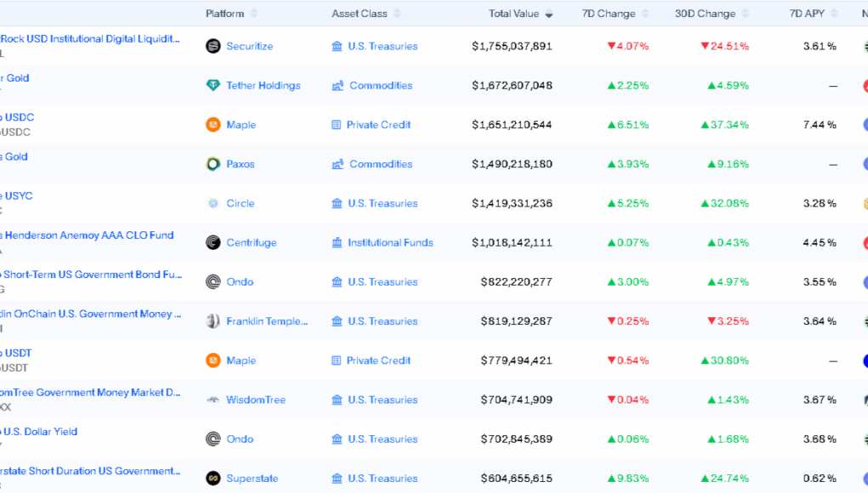Open the Henderson Anemoy AAA CLO Fund link
868x493 pixels.
point(89,235)
